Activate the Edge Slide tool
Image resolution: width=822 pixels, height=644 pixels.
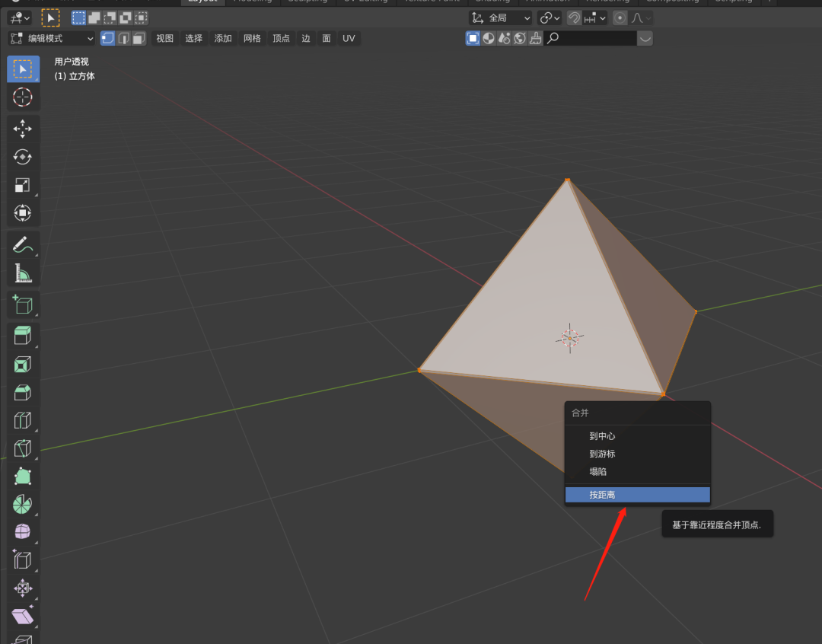(x=23, y=560)
